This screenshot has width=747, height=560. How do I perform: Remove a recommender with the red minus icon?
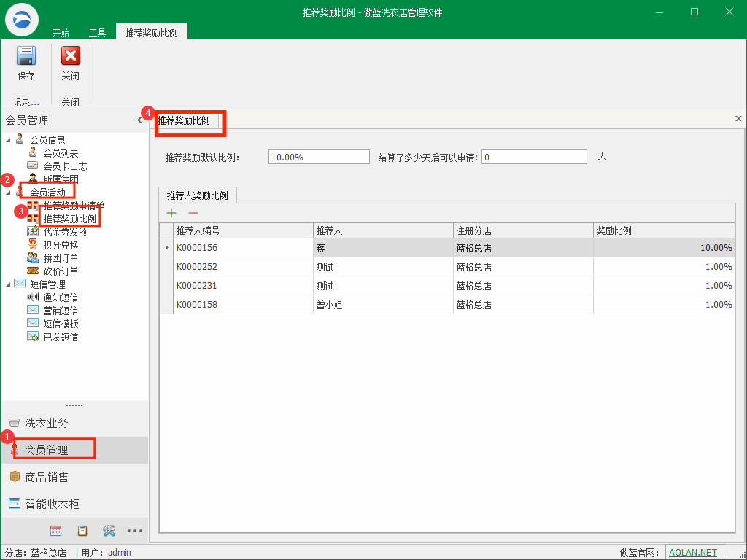[193, 213]
